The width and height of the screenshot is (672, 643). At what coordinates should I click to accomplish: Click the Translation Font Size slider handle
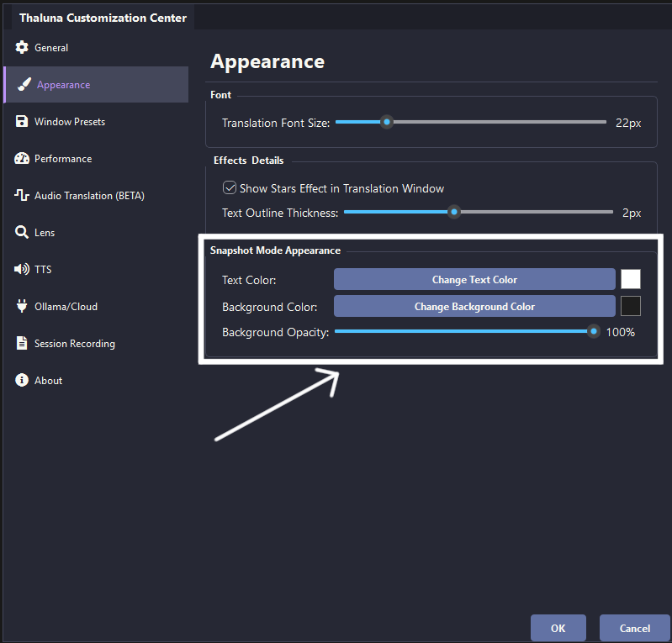(387, 122)
